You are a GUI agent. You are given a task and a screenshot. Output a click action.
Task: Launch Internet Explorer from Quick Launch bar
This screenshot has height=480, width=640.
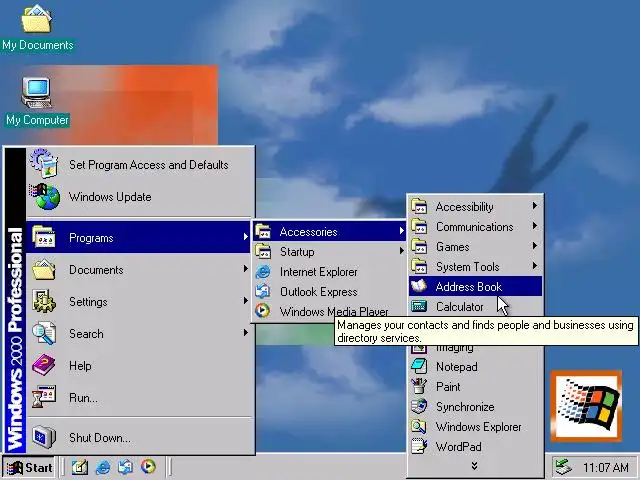(102, 467)
